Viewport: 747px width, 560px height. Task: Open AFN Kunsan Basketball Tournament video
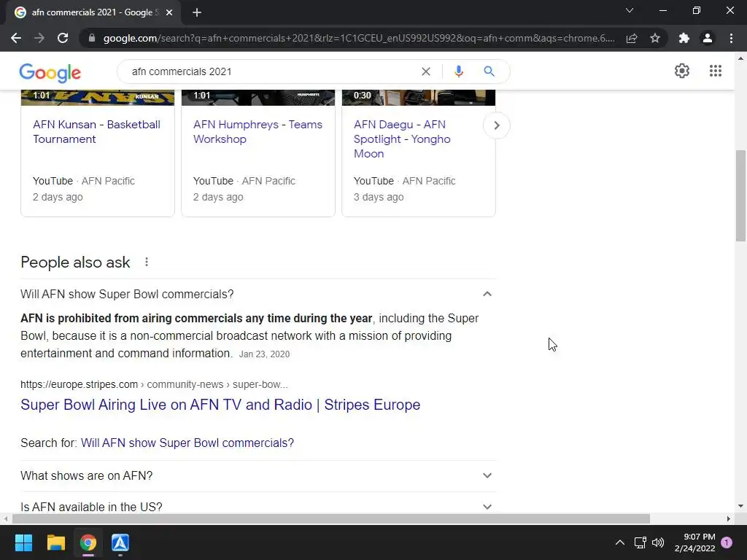[x=96, y=132]
